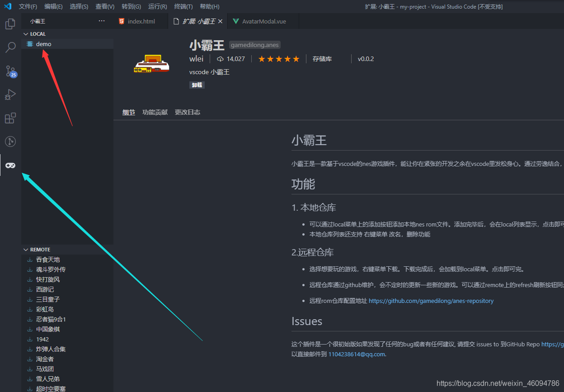This screenshot has height=392, width=564.
Task: Click the demo ROM file icon
Action: (x=30, y=44)
